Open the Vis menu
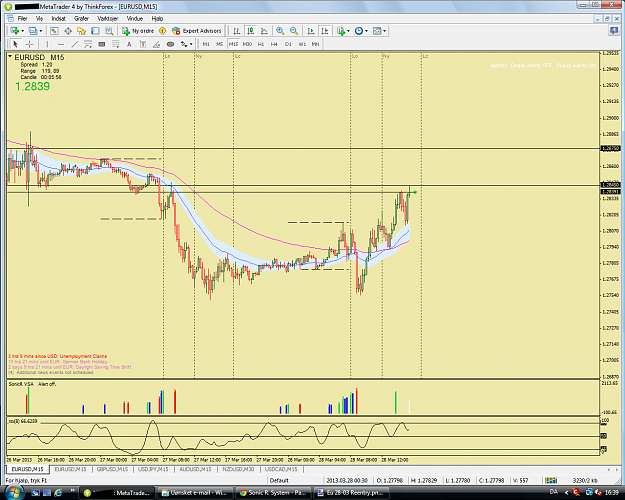Image resolution: width=625 pixels, height=500 pixels. 39,18
